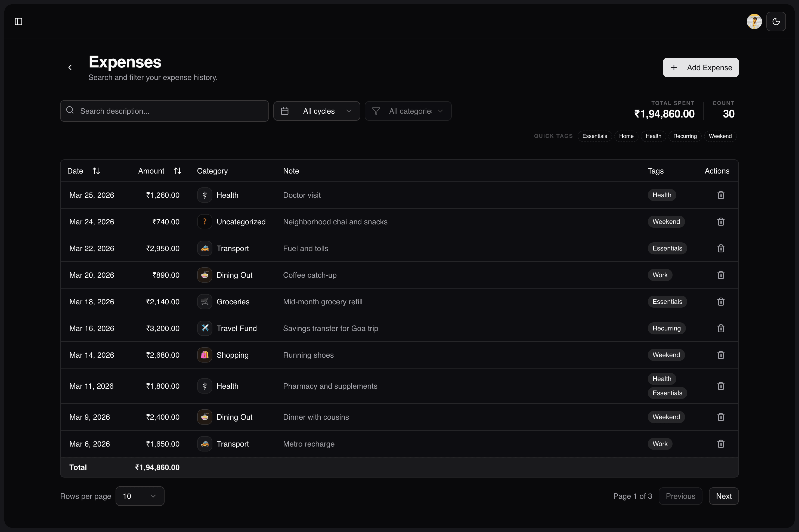The image size is (799, 532).
Task: Toggle the Health quick tag
Action: click(x=653, y=136)
